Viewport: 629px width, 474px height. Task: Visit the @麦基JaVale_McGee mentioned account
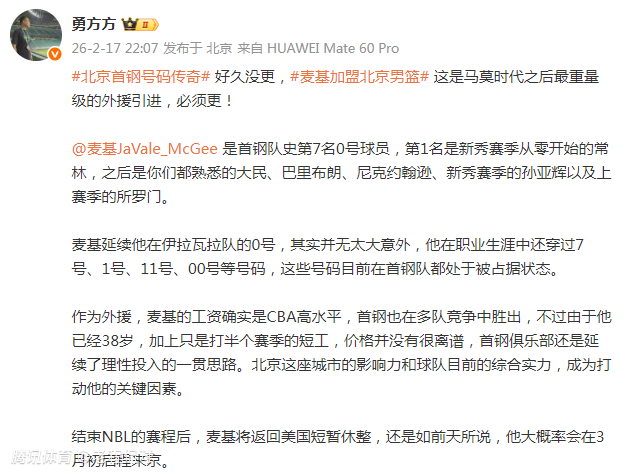pos(144,149)
